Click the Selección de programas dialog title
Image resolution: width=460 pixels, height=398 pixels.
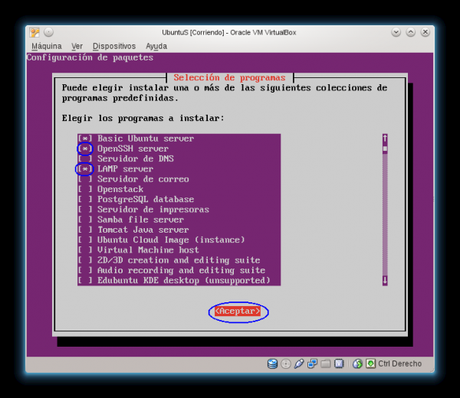pyautogui.click(x=229, y=78)
